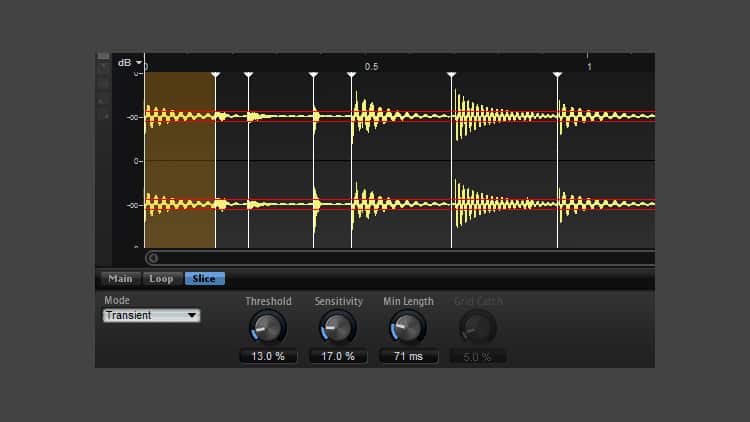Select the first slice marker ending the highlighted region
The image size is (750, 422).
(x=215, y=75)
